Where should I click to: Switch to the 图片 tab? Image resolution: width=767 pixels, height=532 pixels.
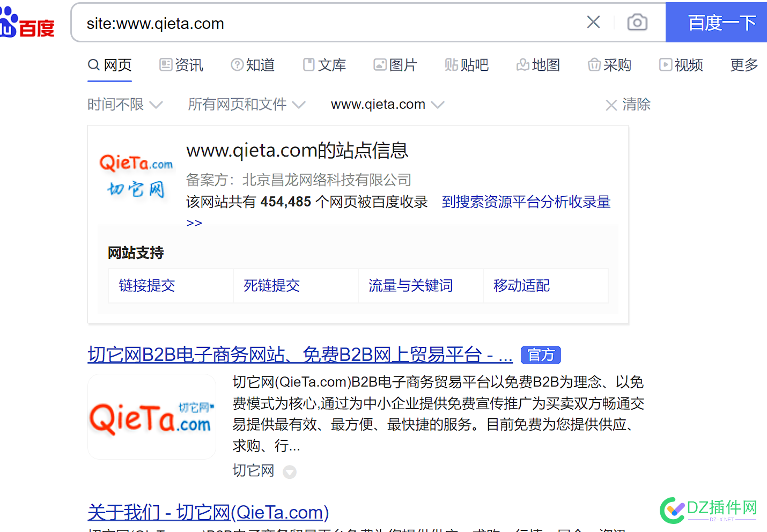395,65
